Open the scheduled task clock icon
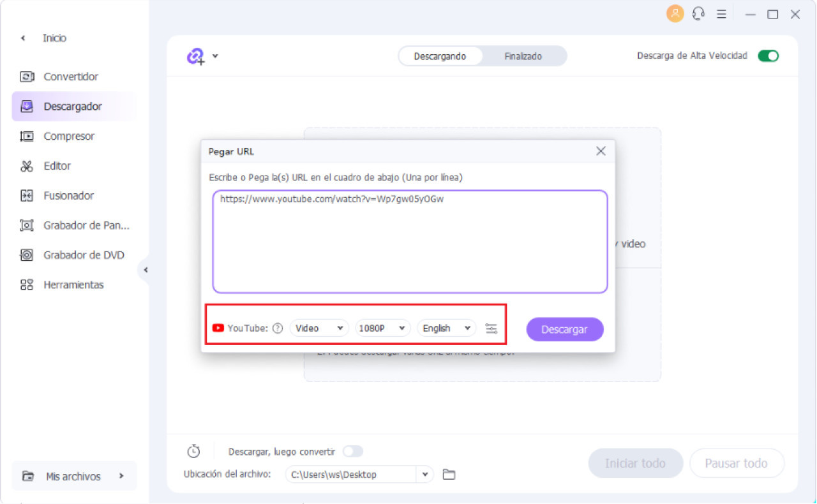The height and width of the screenshot is (504, 817). click(193, 452)
